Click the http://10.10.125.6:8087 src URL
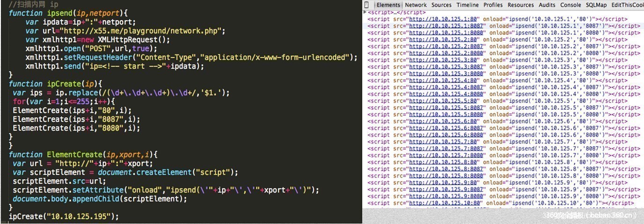Image resolution: width=644 pixels, height=224 pixels. [x=446, y=128]
